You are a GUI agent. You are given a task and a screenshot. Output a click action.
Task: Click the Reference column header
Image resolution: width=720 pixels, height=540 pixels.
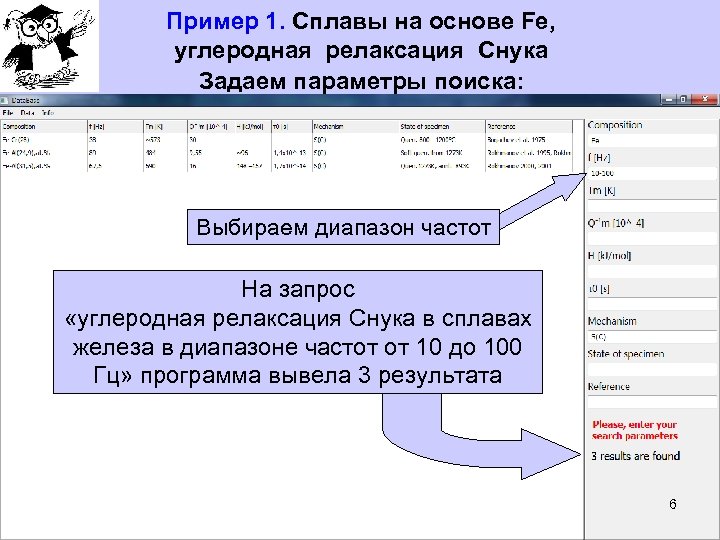(x=529, y=126)
